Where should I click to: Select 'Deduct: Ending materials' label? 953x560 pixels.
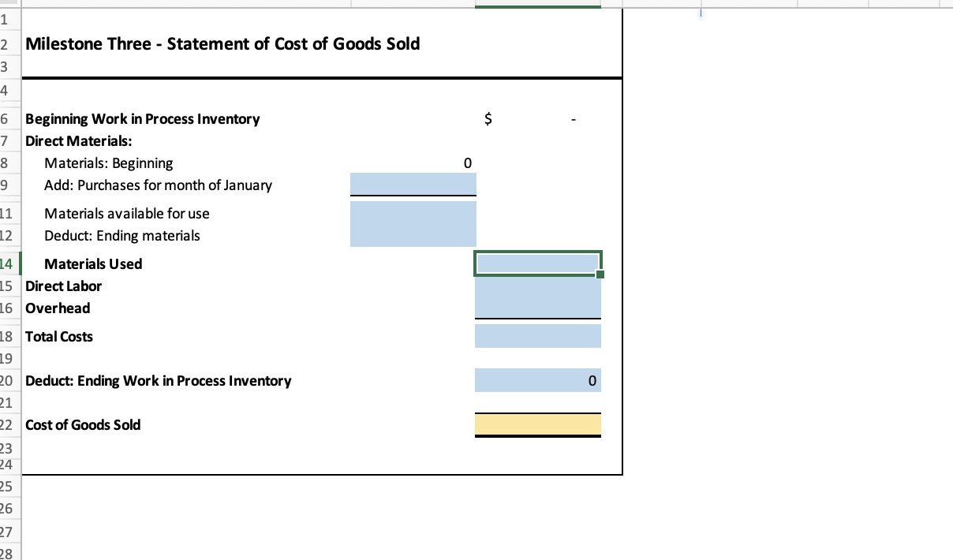point(122,236)
